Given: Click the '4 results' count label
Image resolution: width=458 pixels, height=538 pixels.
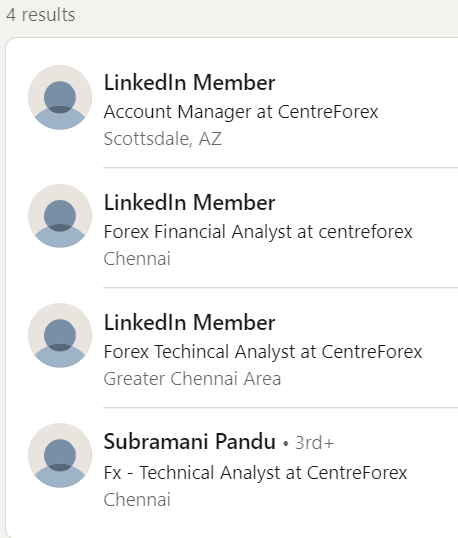Looking at the screenshot, I should point(40,15).
